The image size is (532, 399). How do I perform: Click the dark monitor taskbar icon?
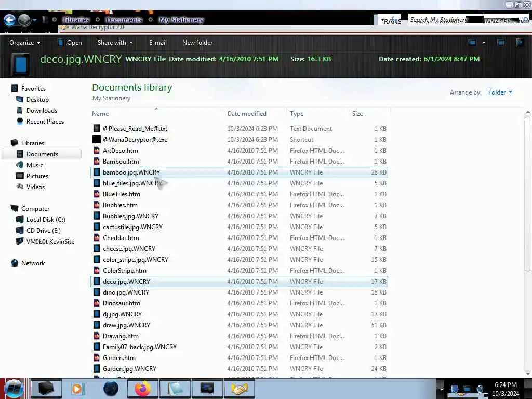tap(207, 389)
